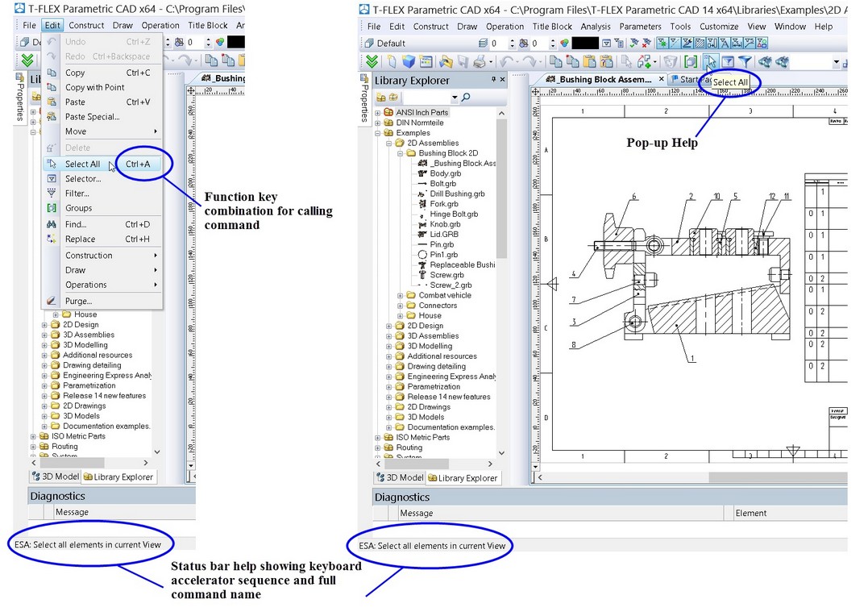The image size is (868, 616).
Task: Open Selector via its right toolbar icon
Action: click(728, 61)
